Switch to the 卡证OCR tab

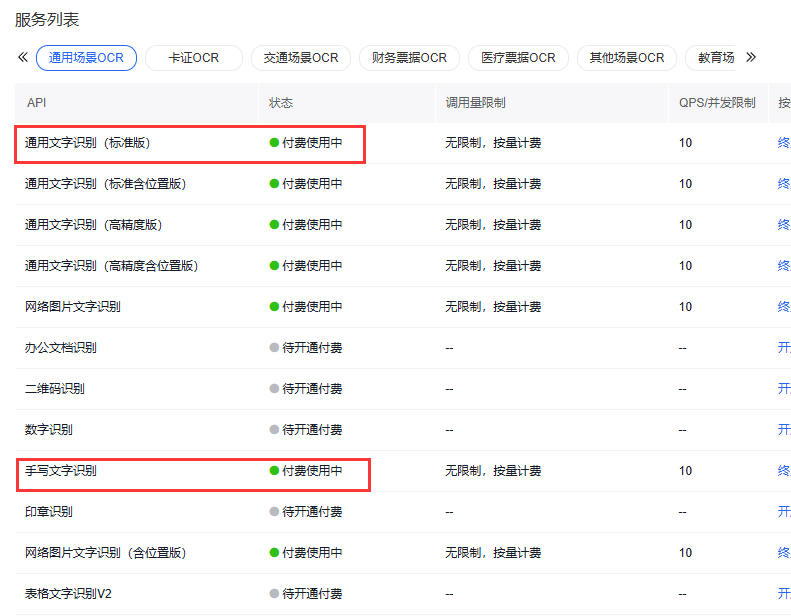(194, 58)
